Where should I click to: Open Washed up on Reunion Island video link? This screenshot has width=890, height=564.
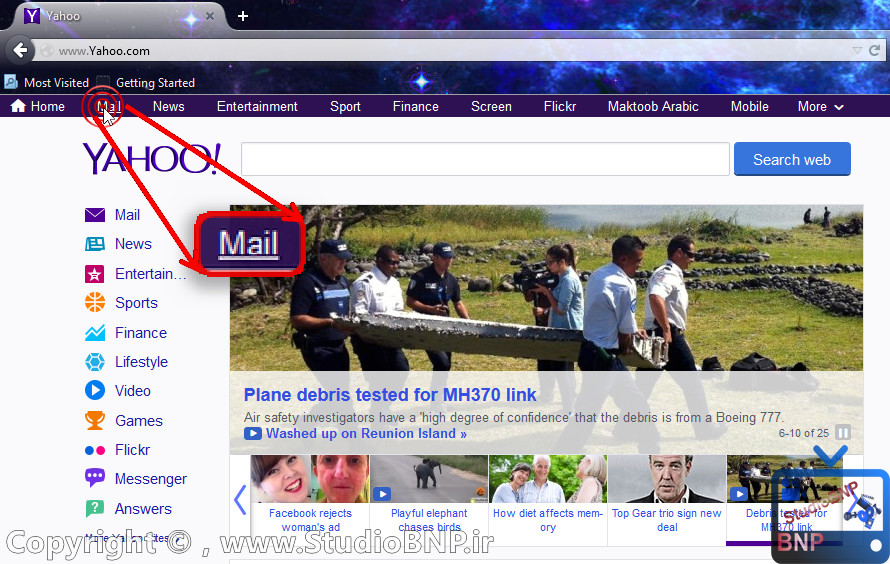click(x=367, y=434)
